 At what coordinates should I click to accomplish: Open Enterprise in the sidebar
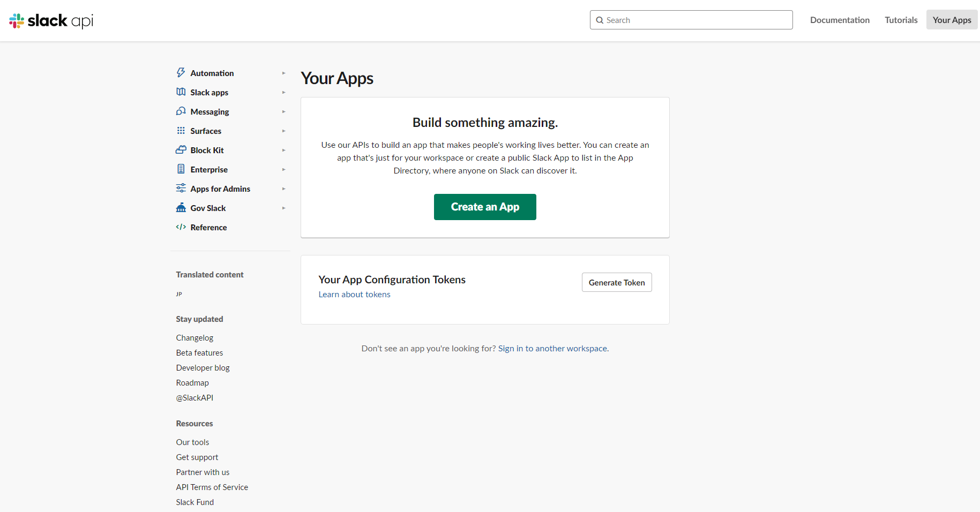(x=209, y=170)
